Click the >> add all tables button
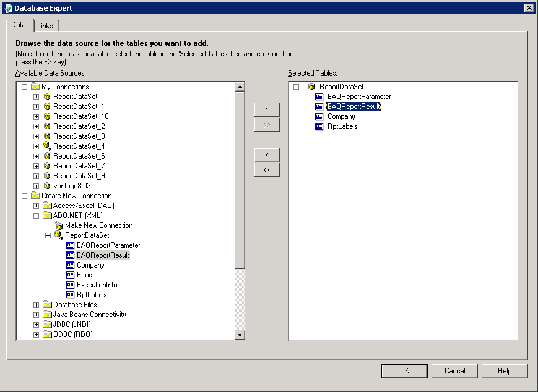 pyautogui.click(x=267, y=125)
